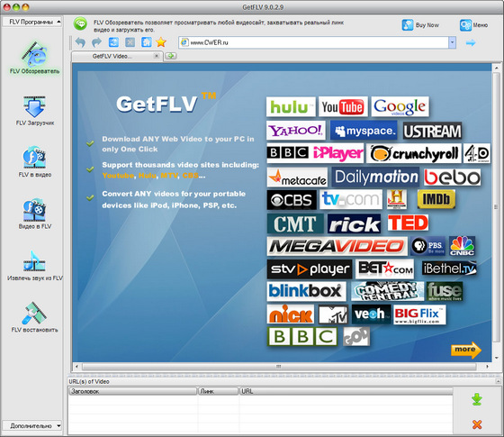Click the green download arrow icon
Image resolution: width=504 pixels, height=437 pixels.
477,399
